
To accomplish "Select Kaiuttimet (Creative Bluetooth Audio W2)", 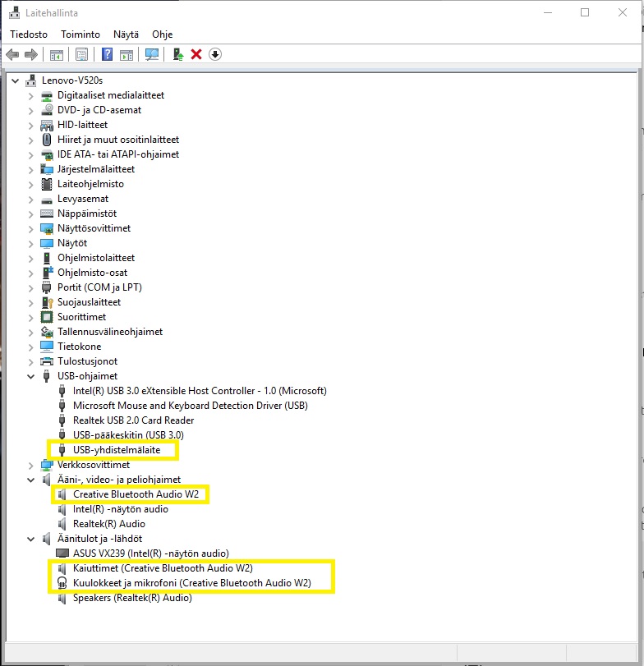I will [x=163, y=568].
